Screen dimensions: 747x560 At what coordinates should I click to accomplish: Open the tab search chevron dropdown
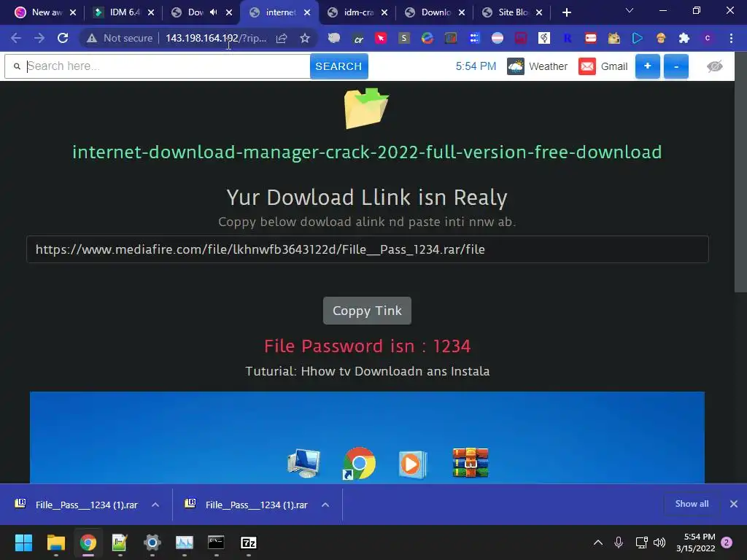click(630, 10)
